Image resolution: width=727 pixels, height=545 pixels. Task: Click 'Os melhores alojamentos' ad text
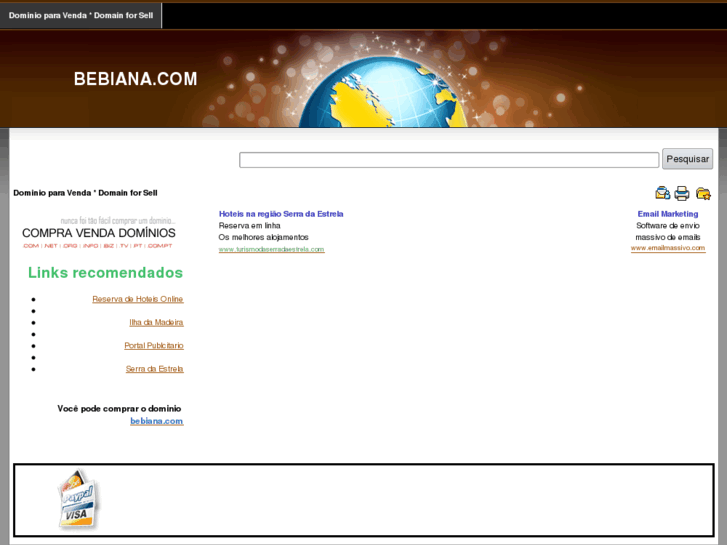(x=263, y=237)
